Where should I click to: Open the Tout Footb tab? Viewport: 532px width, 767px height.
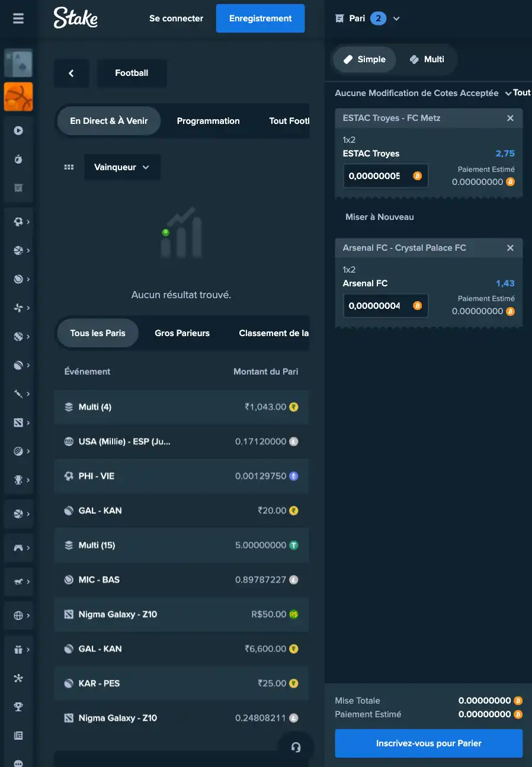(289, 121)
